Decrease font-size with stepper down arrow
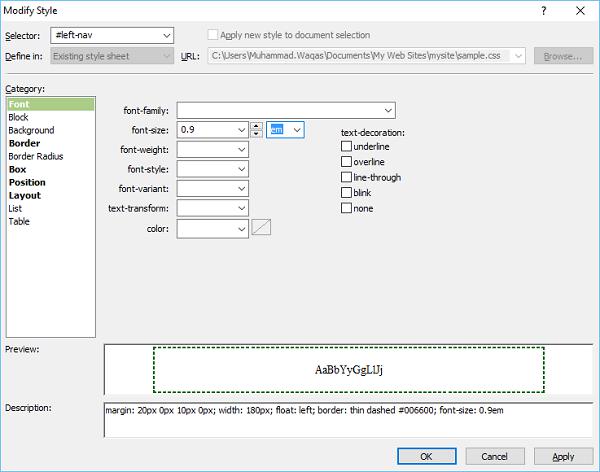Image resolution: width=600 pixels, height=472 pixels. [x=256, y=134]
